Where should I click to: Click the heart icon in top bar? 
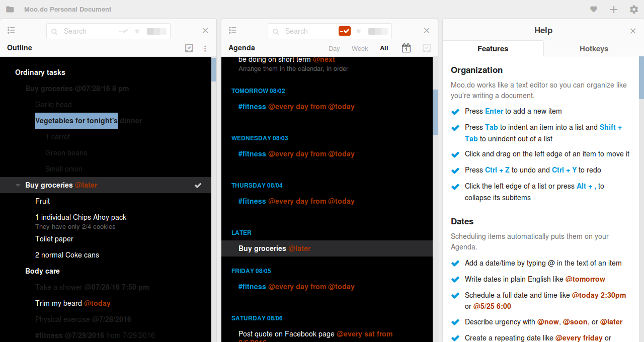pos(594,10)
